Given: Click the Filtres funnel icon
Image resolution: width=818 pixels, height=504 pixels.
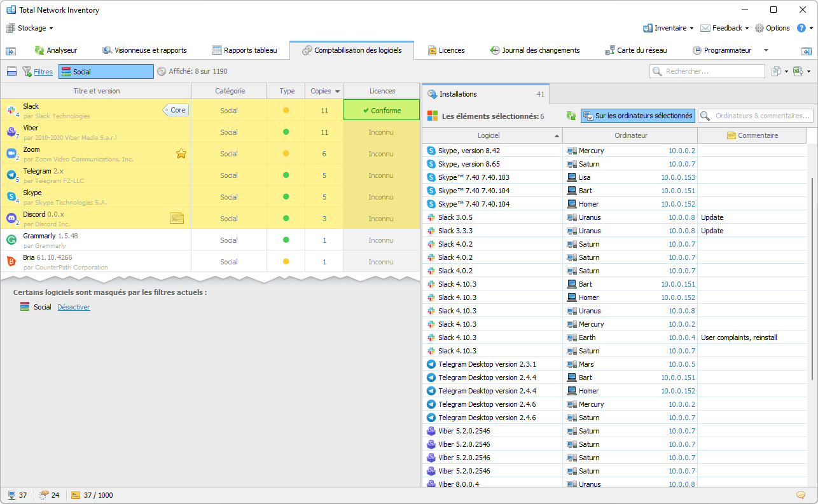Looking at the screenshot, I should (27, 72).
